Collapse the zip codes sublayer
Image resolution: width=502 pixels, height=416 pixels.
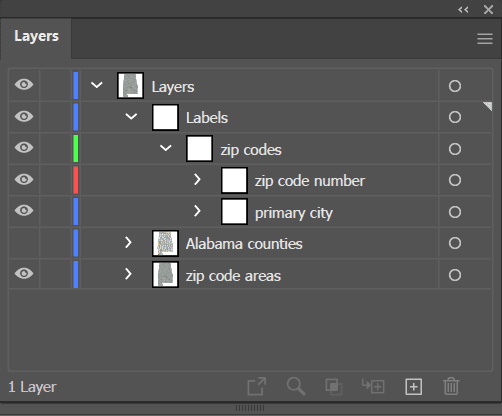(x=166, y=148)
